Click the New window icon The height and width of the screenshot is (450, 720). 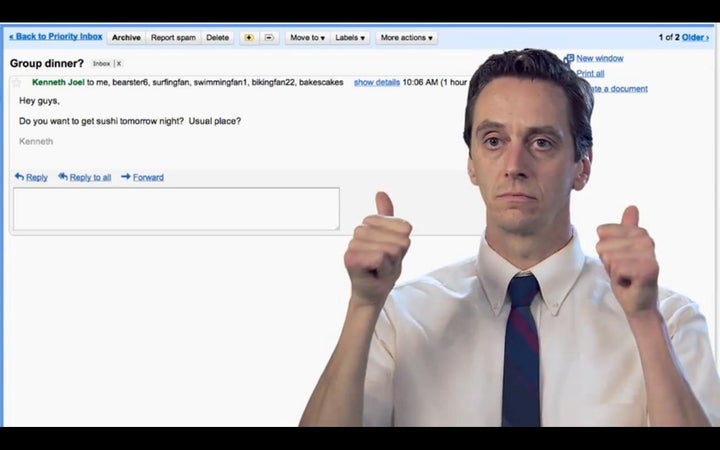[x=568, y=59]
